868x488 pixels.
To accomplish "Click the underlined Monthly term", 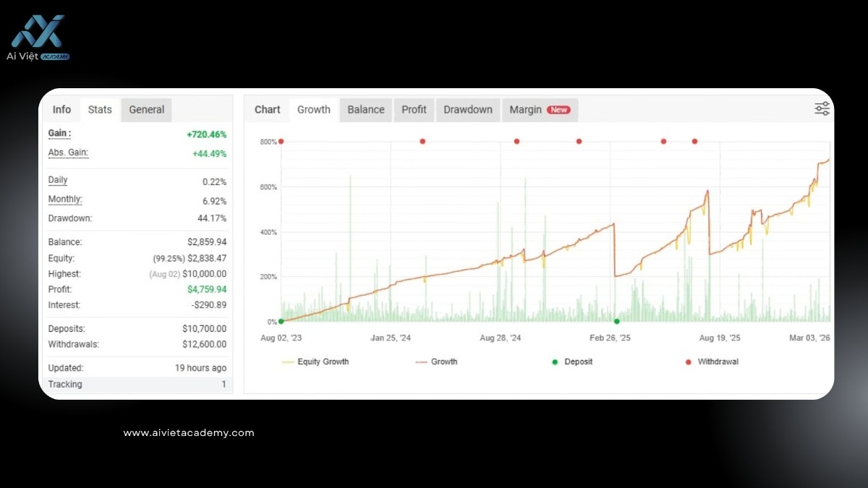I will [x=64, y=199].
